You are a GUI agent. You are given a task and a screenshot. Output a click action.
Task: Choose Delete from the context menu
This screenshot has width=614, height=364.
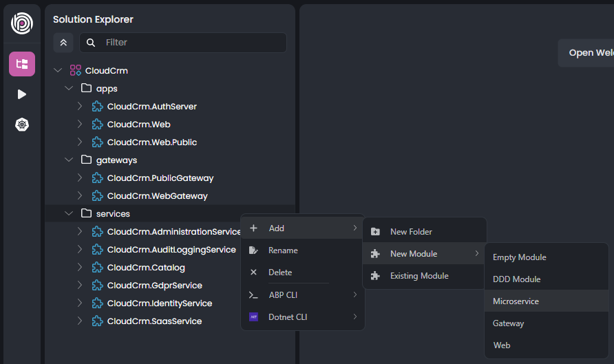pos(303,272)
